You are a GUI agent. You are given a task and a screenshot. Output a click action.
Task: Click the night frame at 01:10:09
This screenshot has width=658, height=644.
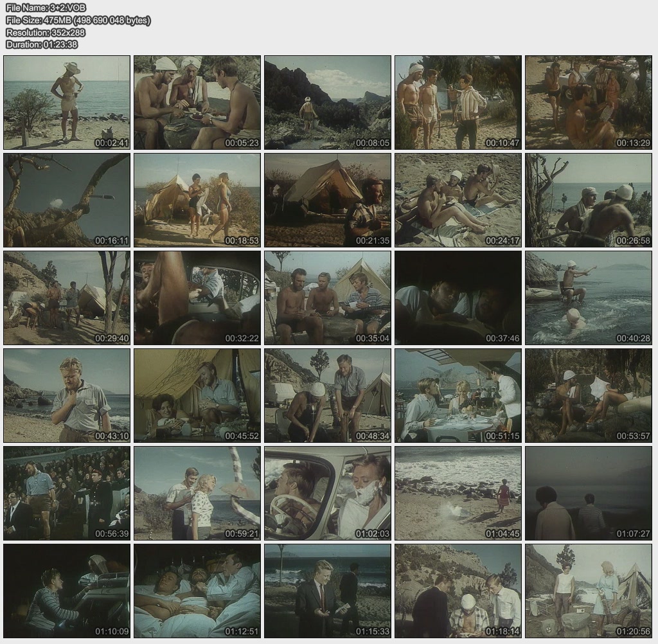(x=67, y=591)
